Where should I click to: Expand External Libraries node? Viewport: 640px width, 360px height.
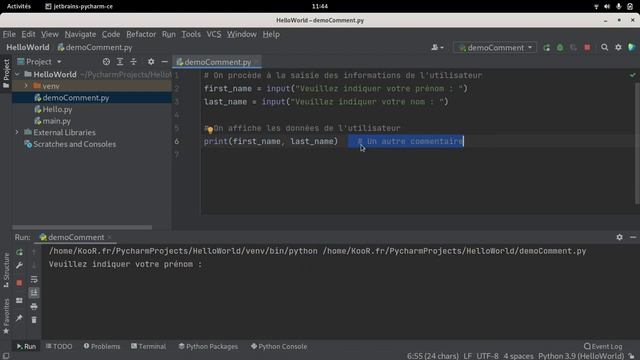click(17, 132)
